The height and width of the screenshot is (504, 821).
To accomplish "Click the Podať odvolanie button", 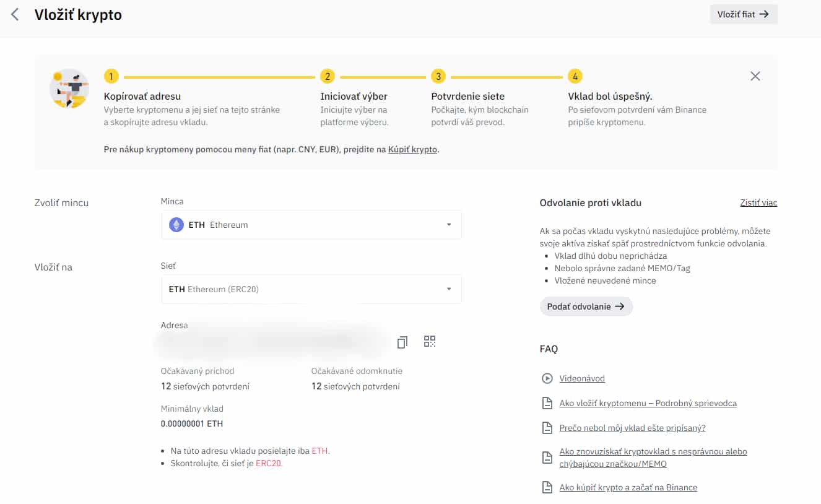I will pos(586,306).
